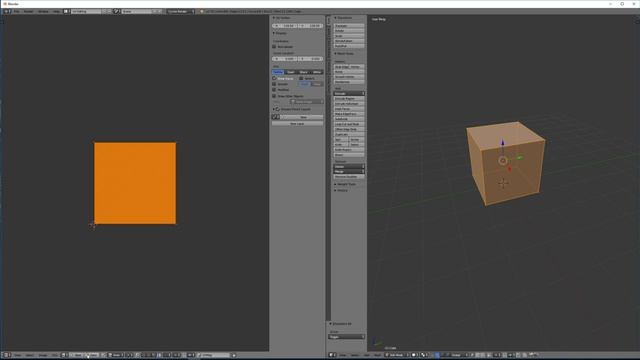Click the orange UV face in UV editor

(x=135, y=183)
